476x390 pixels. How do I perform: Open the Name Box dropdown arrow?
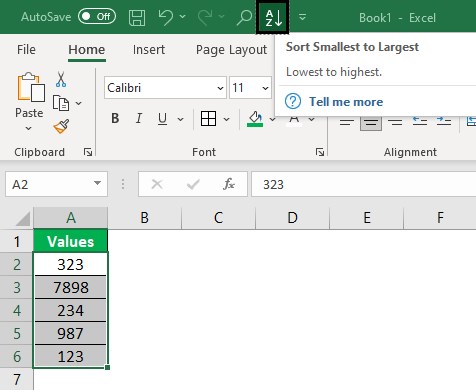97,183
